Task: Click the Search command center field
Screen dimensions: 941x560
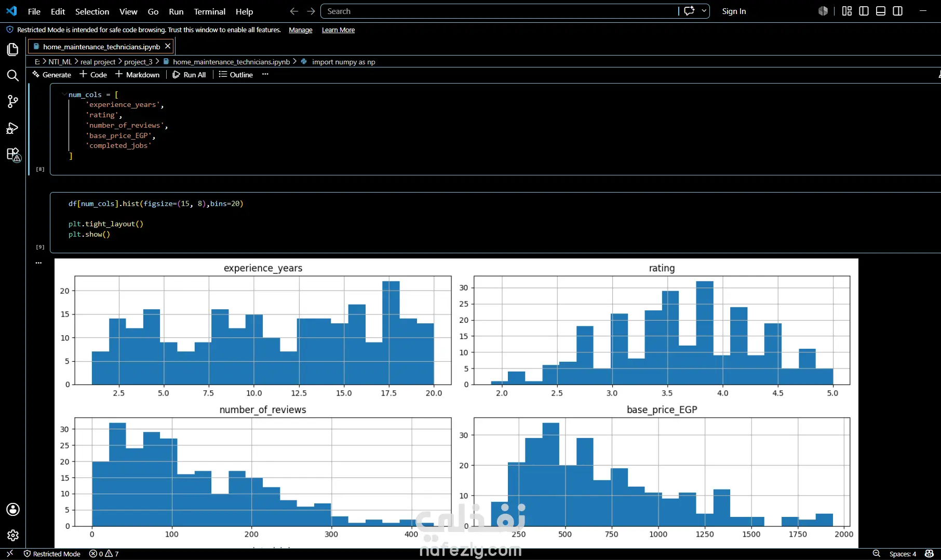Action: [x=499, y=11]
